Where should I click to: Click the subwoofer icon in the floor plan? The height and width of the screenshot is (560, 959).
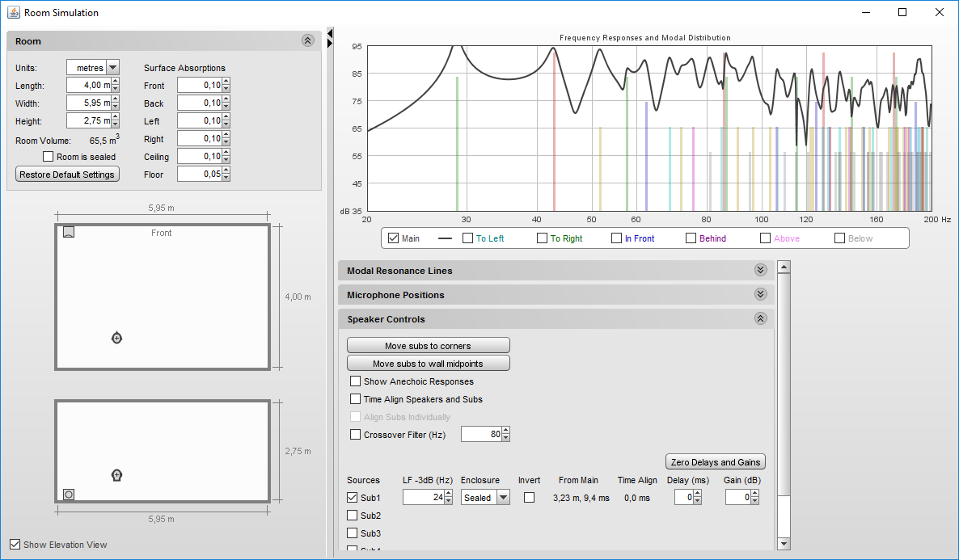(x=69, y=233)
